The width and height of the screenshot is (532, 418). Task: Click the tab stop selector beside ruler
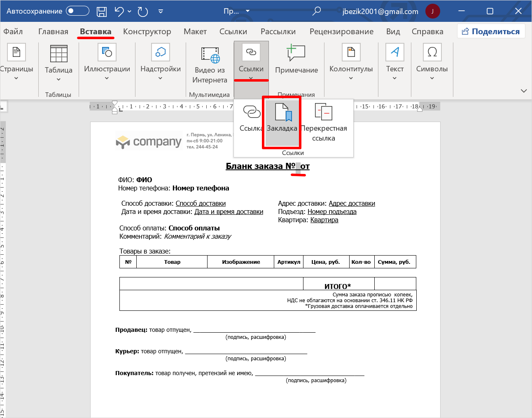point(2,107)
